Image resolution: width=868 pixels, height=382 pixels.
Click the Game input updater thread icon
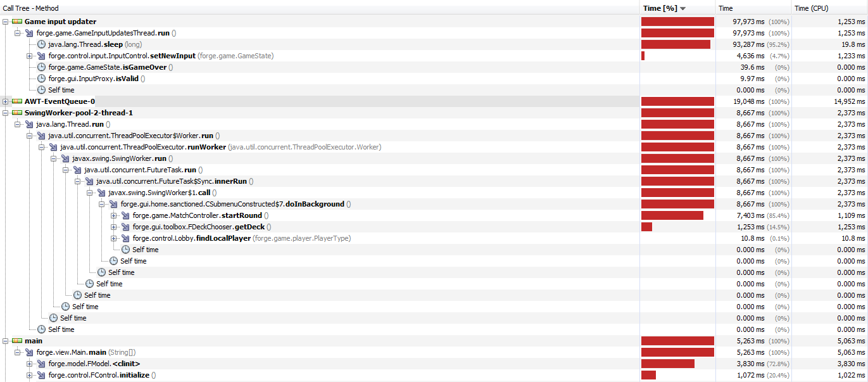coord(17,22)
